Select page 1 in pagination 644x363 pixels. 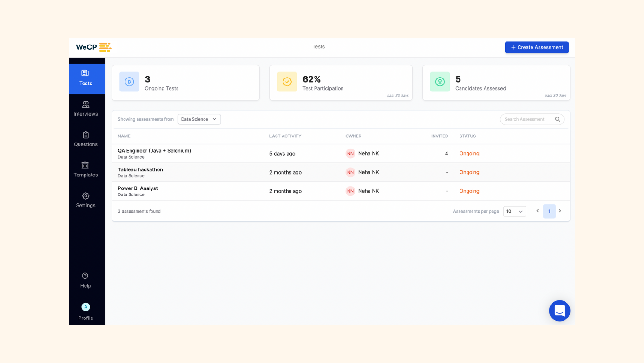pos(549,211)
